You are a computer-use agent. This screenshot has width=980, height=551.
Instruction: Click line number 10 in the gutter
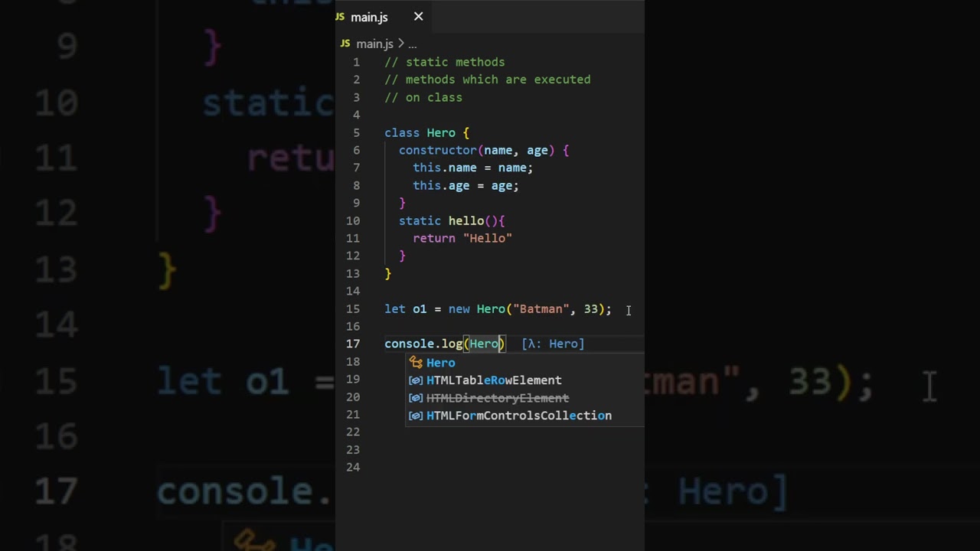353,221
